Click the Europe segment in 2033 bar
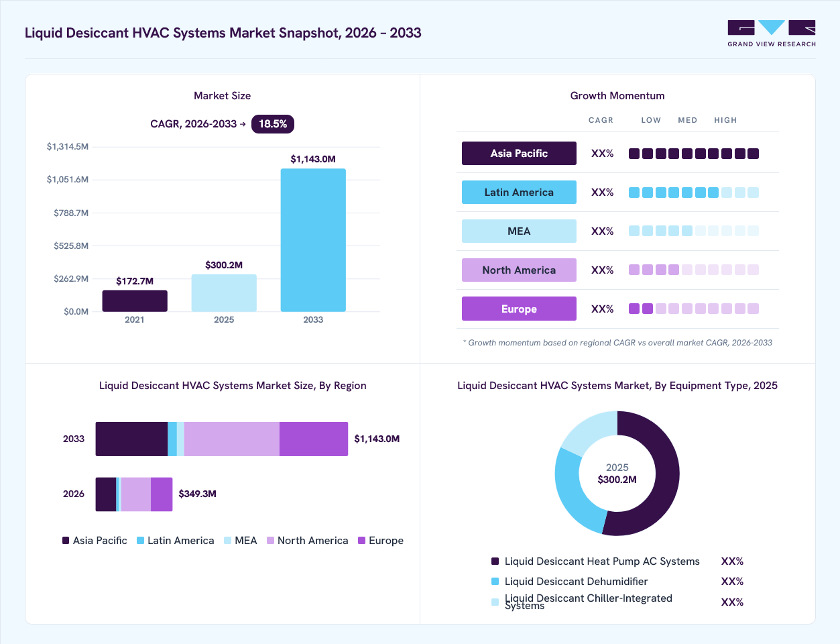840x644 pixels. pos(314,439)
